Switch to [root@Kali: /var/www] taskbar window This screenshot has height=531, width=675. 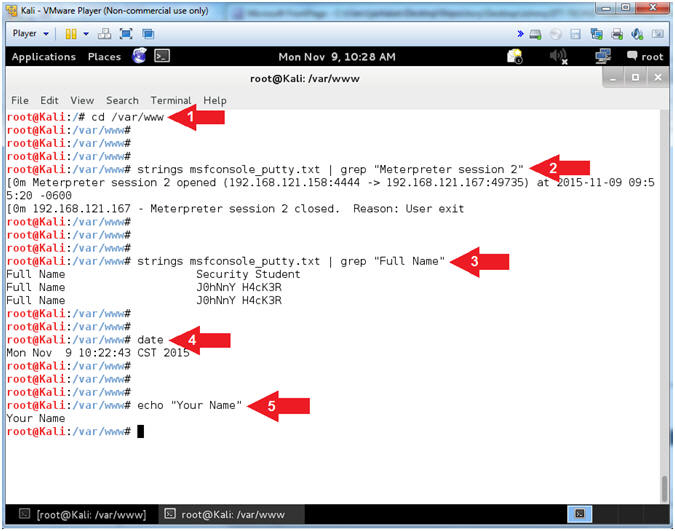pyautogui.click(x=84, y=515)
